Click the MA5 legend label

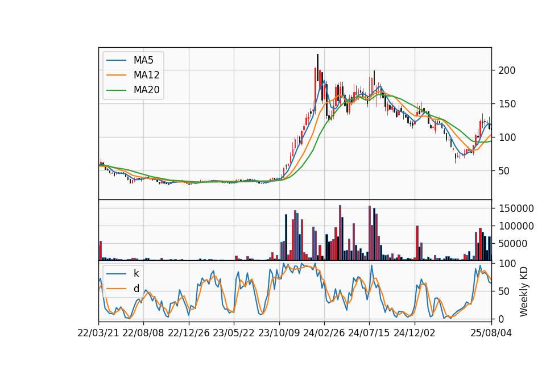[143, 60]
